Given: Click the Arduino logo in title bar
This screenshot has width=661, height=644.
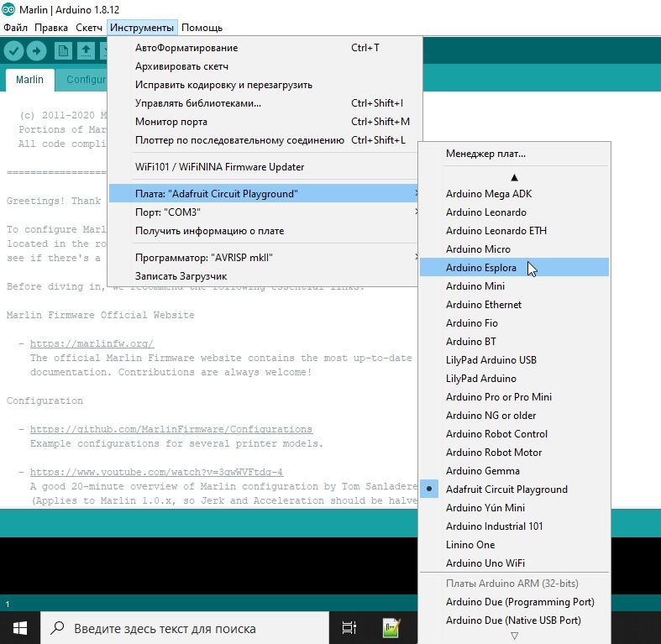Looking at the screenshot, I should coord(8,9).
